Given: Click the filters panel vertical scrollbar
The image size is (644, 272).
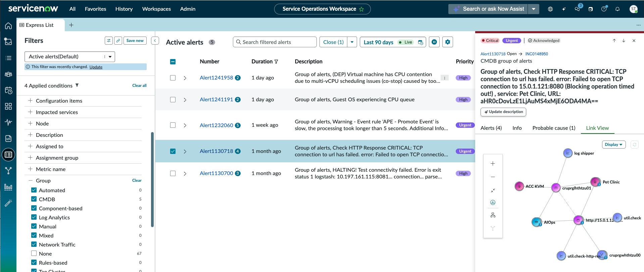Looking at the screenshot, I should point(152,179).
